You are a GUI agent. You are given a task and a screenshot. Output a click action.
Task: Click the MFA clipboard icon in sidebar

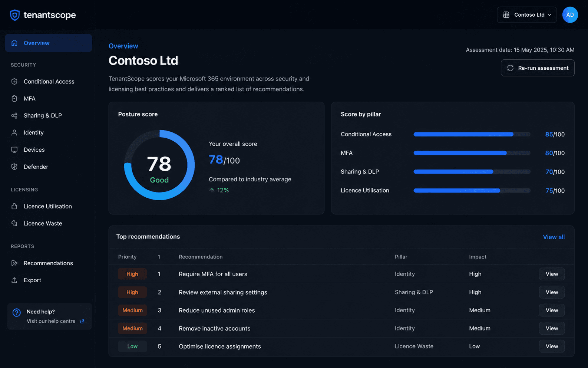[14, 99]
